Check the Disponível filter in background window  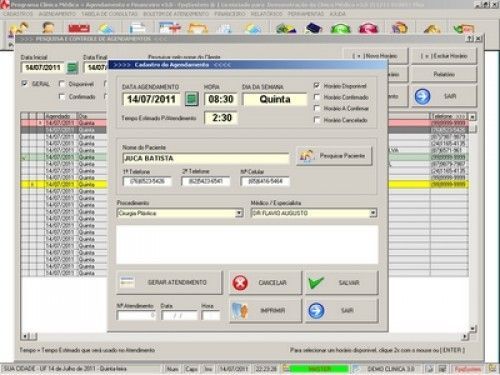click(61, 84)
